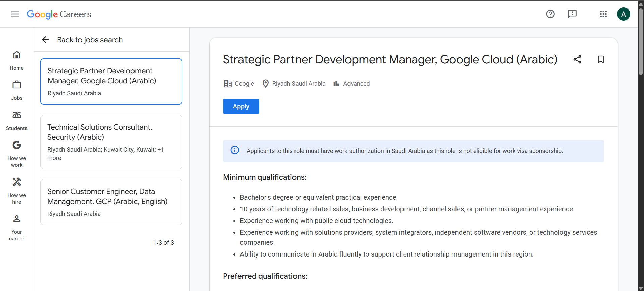This screenshot has width=644, height=291.
Task: Click the Bachelor's degree qualification bullet
Action: (x=318, y=197)
